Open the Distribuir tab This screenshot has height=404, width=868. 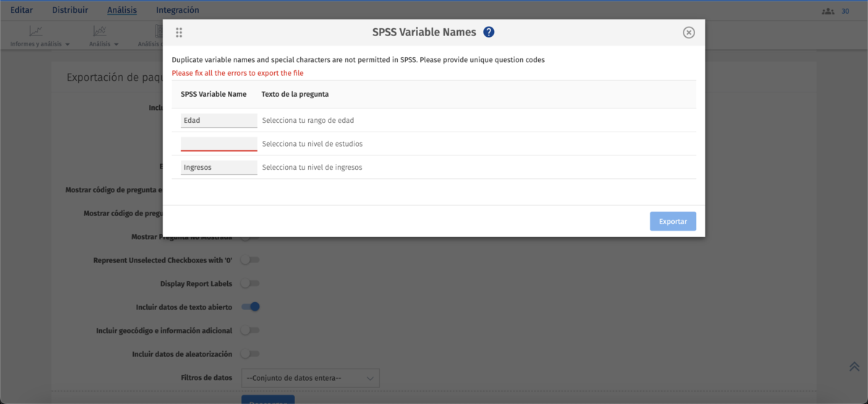coord(70,10)
